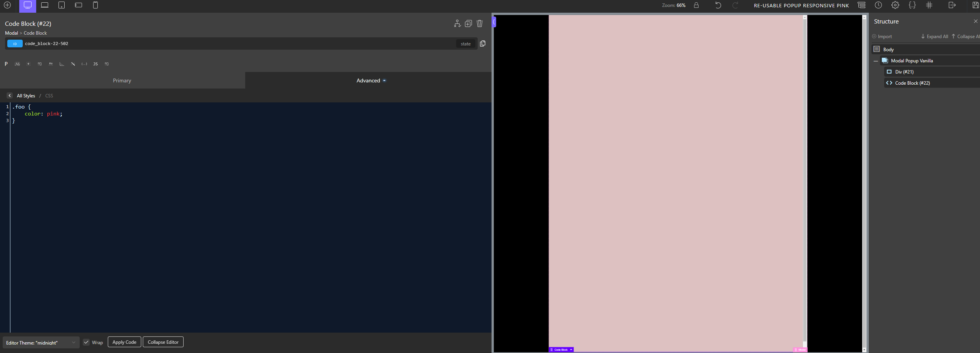
Task: Toggle the state mode for the element ID
Action: [x=466, y=43]
